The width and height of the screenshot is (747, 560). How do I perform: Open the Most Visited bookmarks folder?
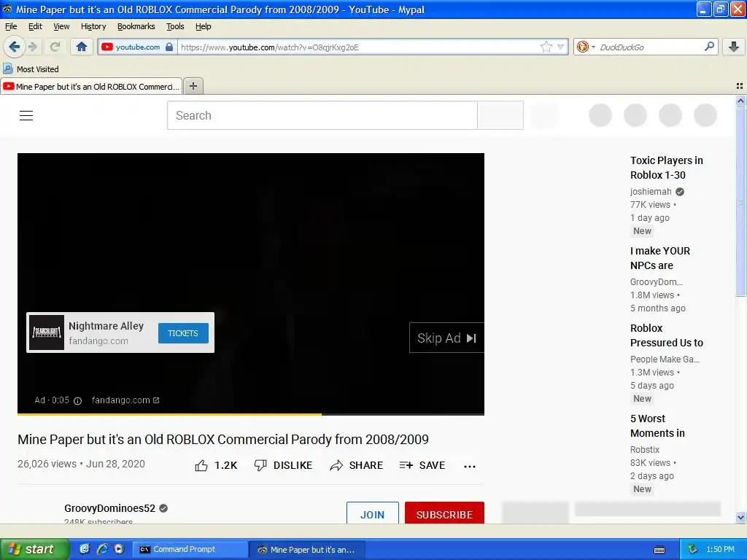tap(31, 69)
